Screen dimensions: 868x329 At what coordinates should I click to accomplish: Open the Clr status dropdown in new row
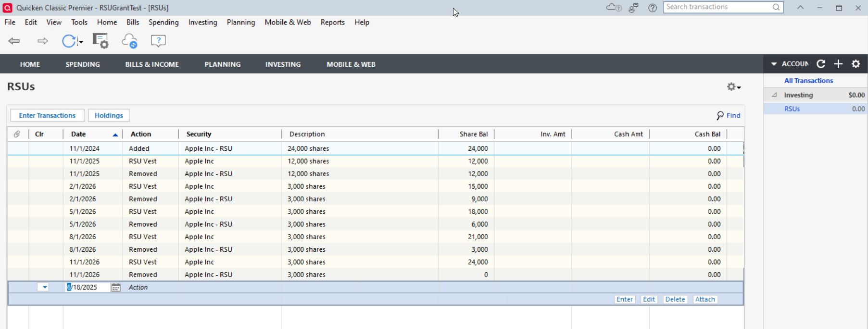tap(43, 287)
